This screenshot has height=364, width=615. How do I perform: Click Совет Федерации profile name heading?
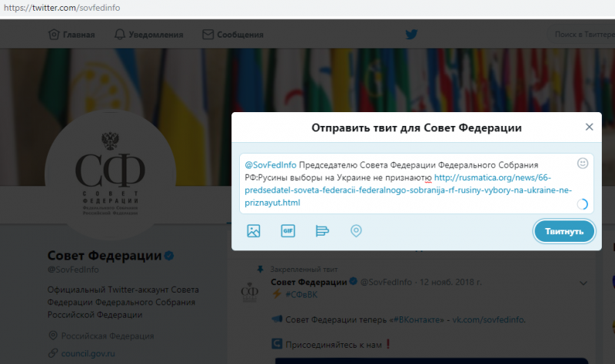105,256
